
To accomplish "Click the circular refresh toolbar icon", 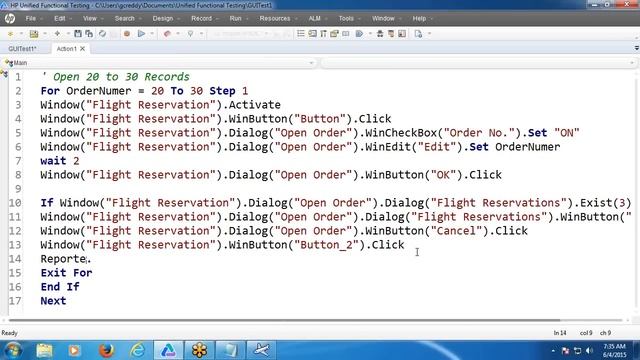I will [x=102, y=33].
